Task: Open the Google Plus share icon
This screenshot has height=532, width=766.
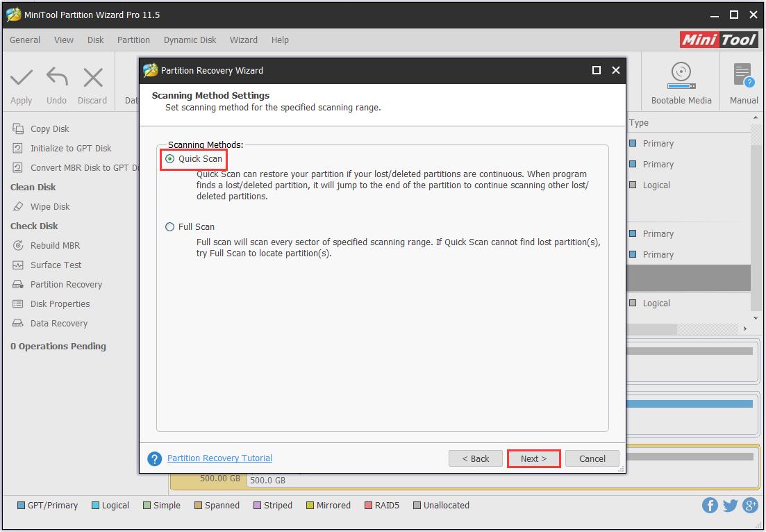Action: click(x=750, y=505)
